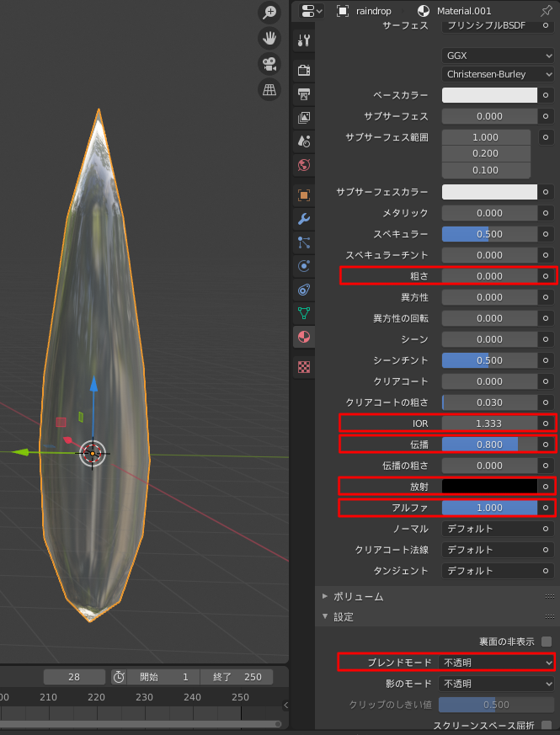
Task: Open the Output properties tab
Action: click(304, 93)
